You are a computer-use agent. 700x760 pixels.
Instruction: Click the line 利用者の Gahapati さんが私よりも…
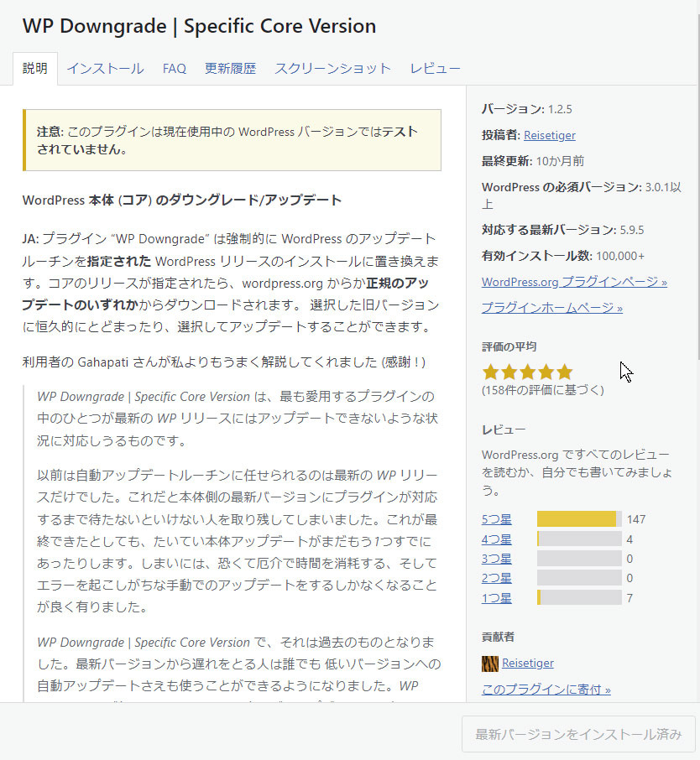point(224,362)
